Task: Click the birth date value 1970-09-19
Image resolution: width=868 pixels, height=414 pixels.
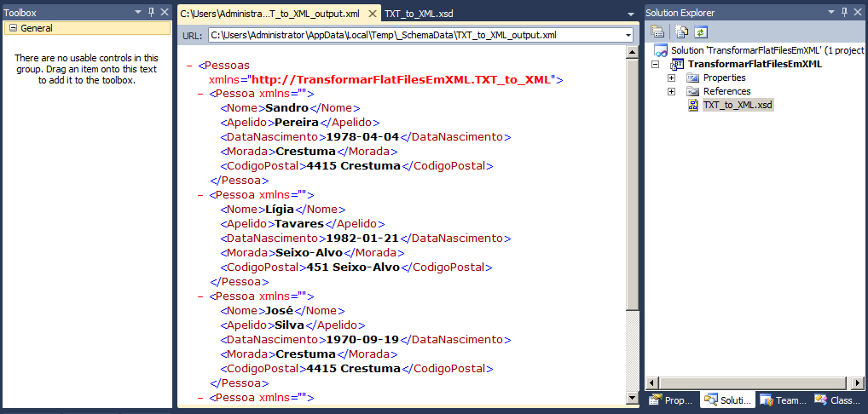Action: tap(362, 339)
